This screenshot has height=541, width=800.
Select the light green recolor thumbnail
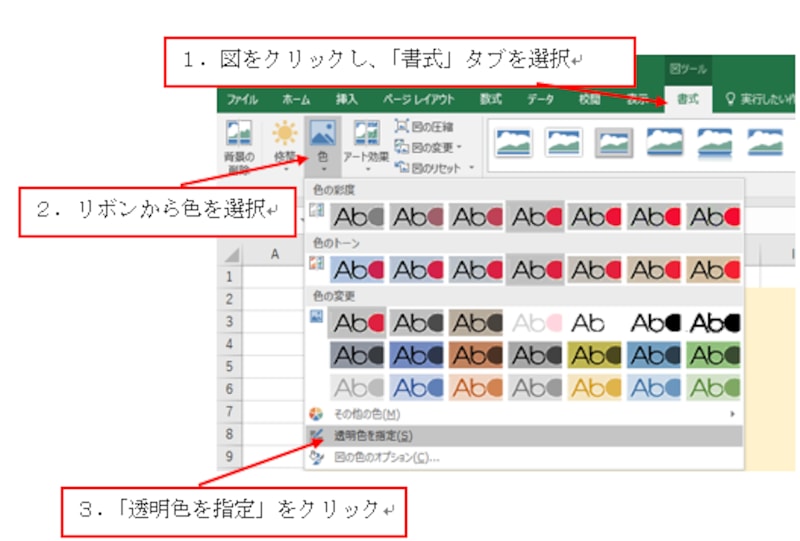click(713, 388)
